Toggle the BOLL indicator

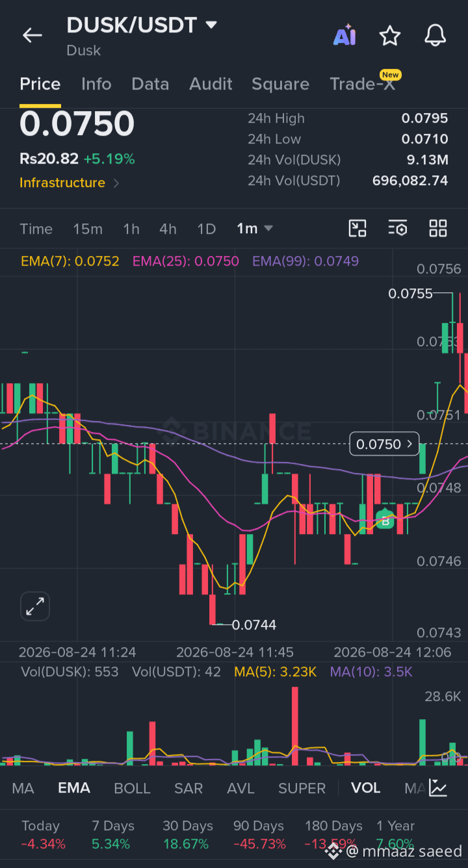(x=132, y=788)
